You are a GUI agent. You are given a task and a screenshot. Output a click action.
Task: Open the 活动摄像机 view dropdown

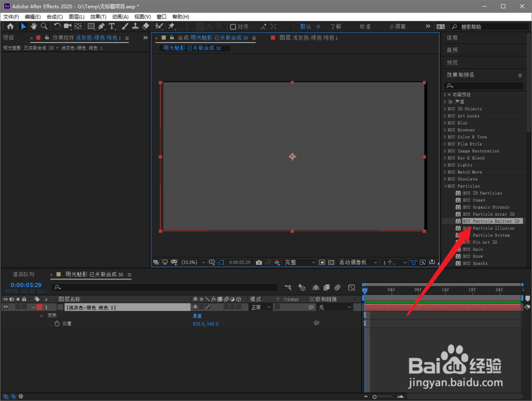358,263
